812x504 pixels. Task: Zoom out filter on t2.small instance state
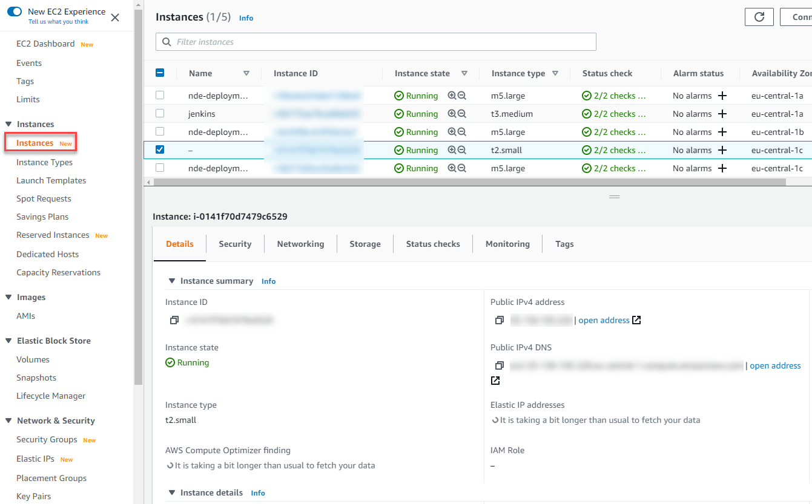tap(462, 150)
